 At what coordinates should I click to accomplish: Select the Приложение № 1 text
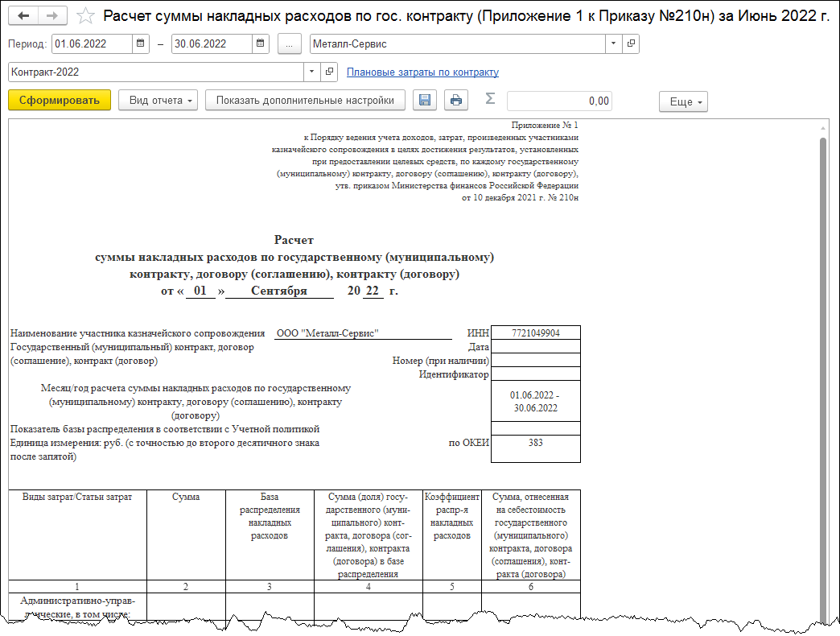[x=545, y=125]
